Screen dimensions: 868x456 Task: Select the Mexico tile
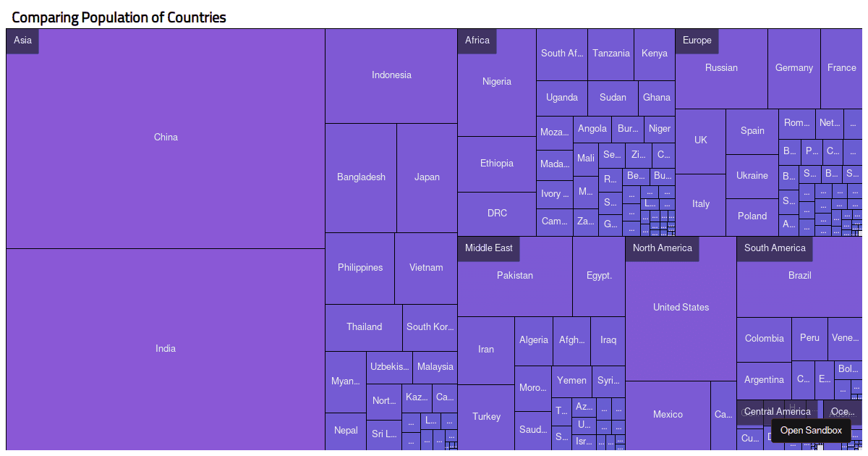[x=668, y=415]
